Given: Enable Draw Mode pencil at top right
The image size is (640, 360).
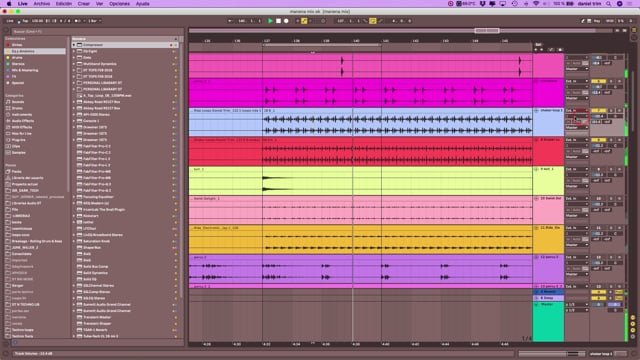Looking at the screenshot, I should [583, 21].
